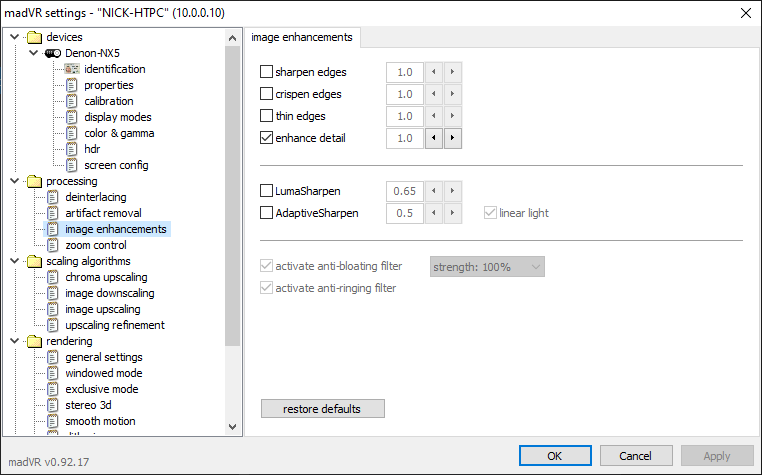The height and width of the screenshot is (475, 762).
Task: Select the smooth motion page icon
Action: [53, 421]
